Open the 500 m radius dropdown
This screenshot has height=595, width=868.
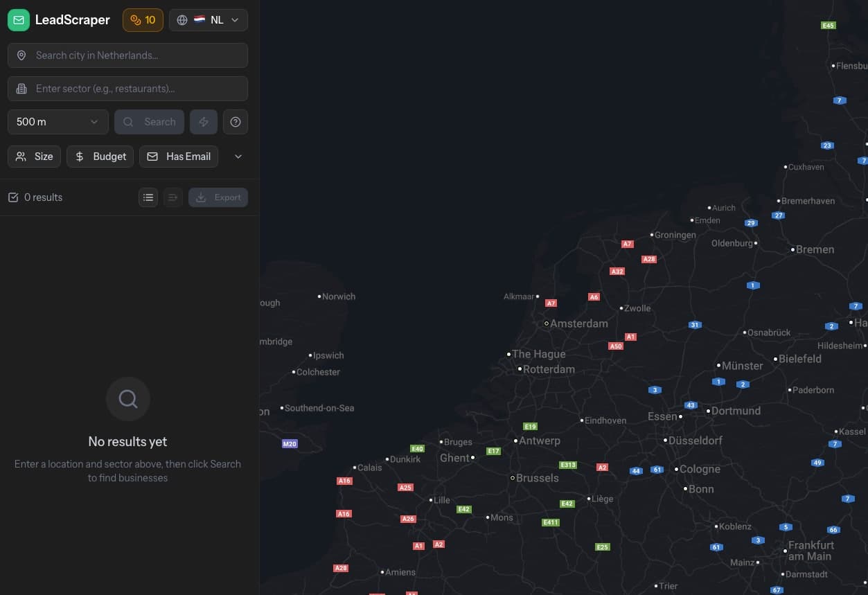pos(57,121)
